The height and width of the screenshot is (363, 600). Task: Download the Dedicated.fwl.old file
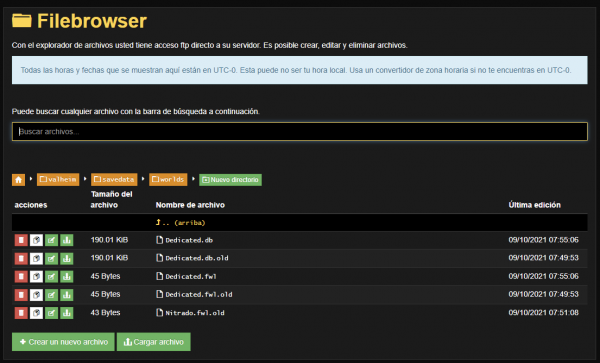tap(67, 295)
